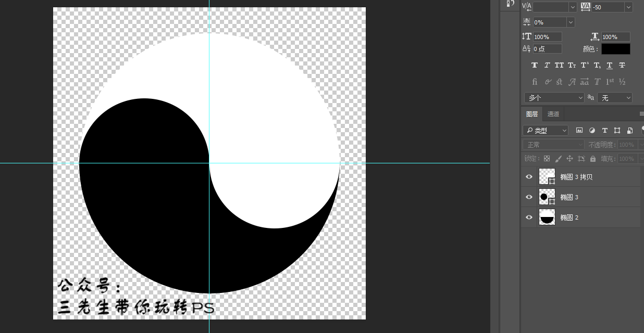The height and width of the screenshot is (333, 644).
Task: Click the layer fill 100% field
Action: [x=627, y=159]
